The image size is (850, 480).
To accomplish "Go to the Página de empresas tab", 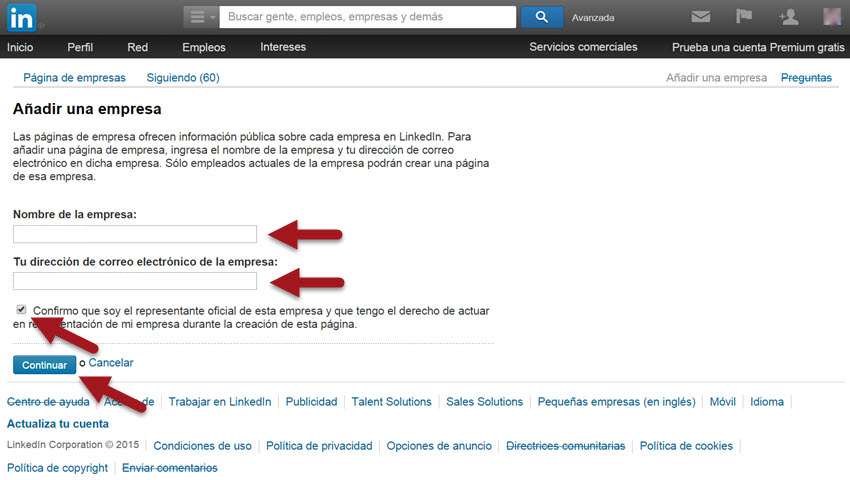I will coord(75,77).
